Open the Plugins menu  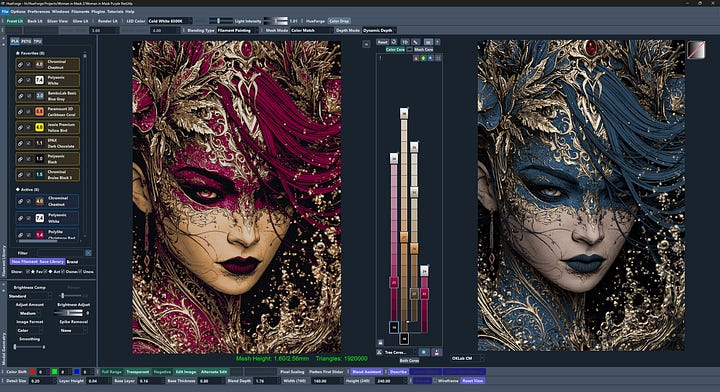point(98,11)
